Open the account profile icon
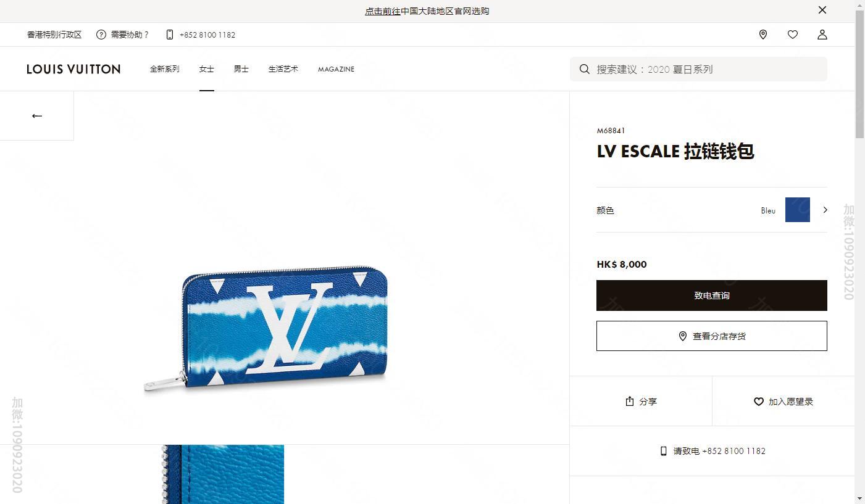Image resolution: width=865 pixels, height=504 pixels. (x=822, y=35)
